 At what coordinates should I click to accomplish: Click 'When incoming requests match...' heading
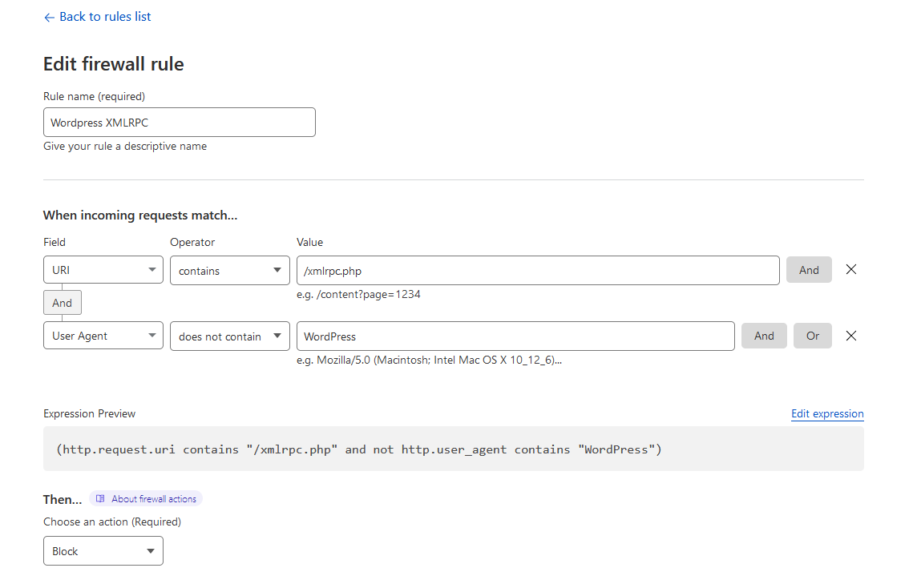tap(140, 215)
